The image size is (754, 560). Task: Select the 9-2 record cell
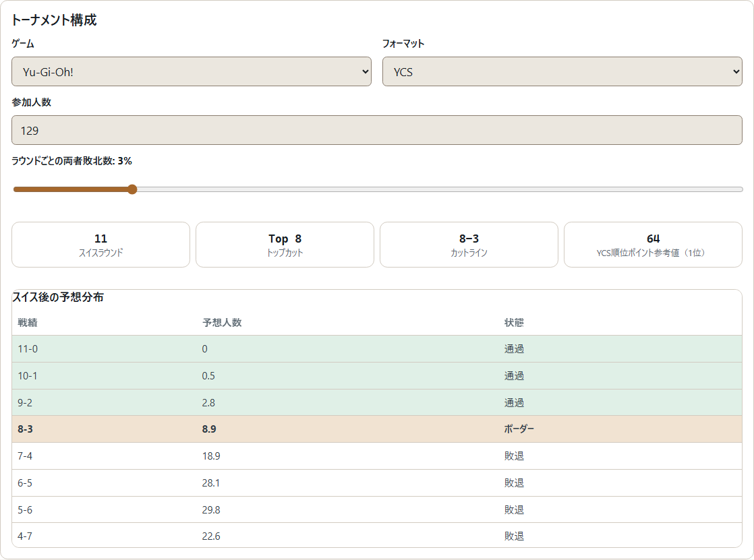click(x=25, y=403)
